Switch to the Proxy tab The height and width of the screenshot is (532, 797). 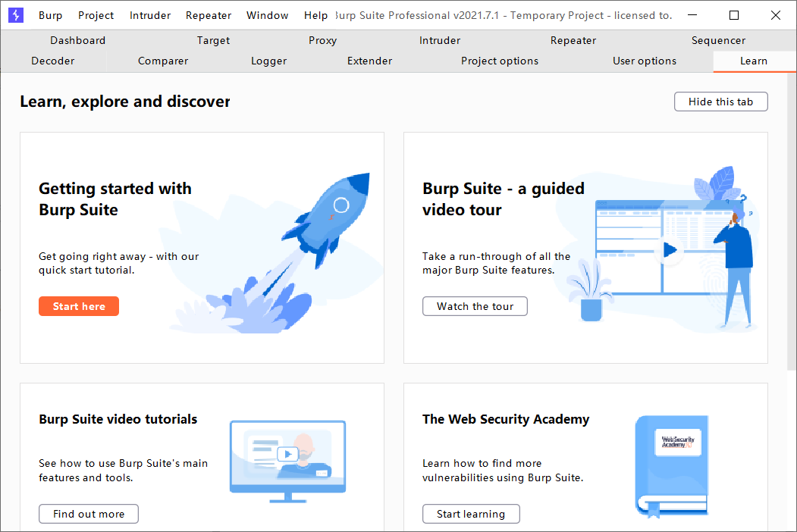pos(322,40)
